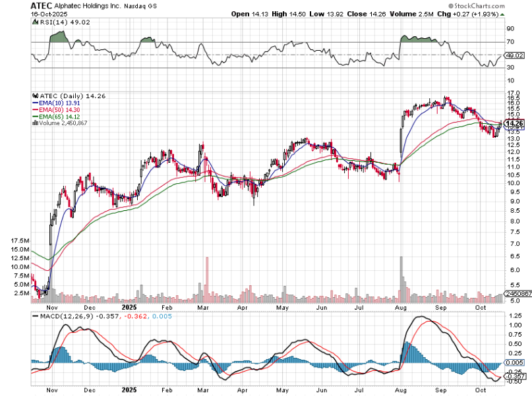Click the RSI(14) 49.02 label
Screen dimensions: 532x396
click(65, 22)
